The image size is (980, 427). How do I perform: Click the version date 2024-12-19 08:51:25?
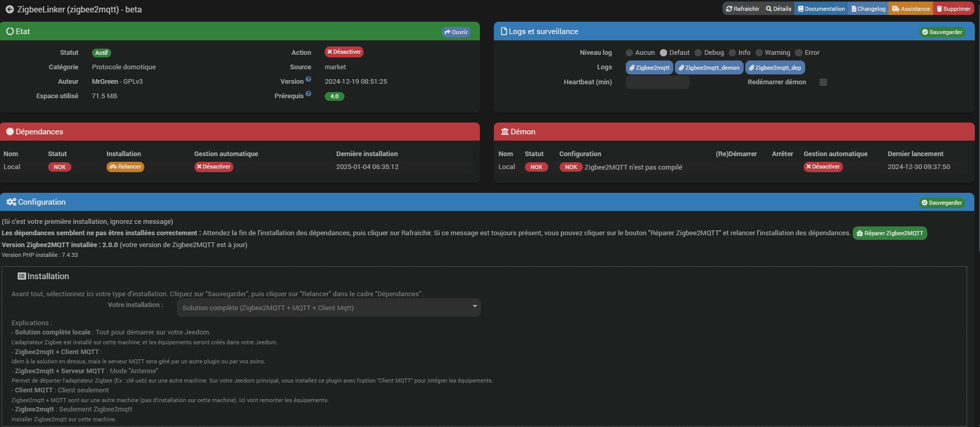tap(356, 82)
